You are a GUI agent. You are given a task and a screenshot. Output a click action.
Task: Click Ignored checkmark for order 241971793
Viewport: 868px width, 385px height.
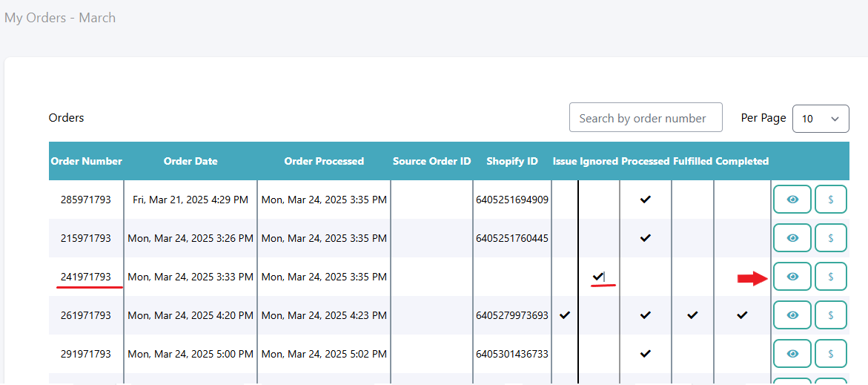point(598,276)
